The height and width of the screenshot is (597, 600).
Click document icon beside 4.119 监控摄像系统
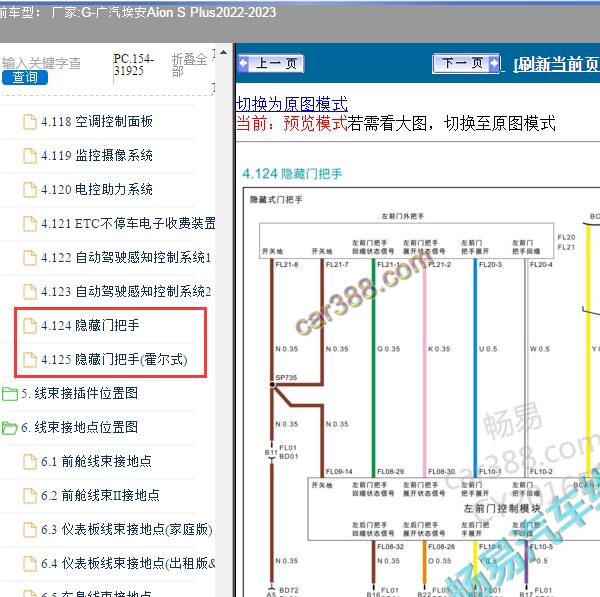[30, 156]
